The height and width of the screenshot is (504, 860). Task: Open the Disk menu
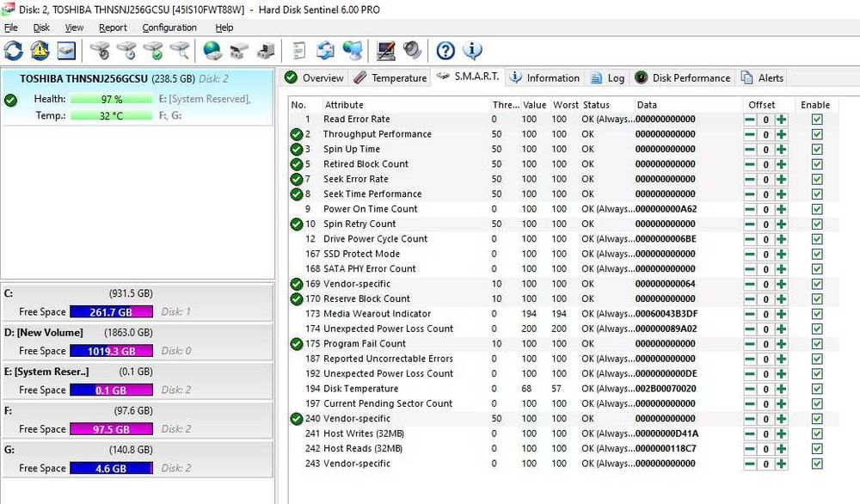click(41, 28)
